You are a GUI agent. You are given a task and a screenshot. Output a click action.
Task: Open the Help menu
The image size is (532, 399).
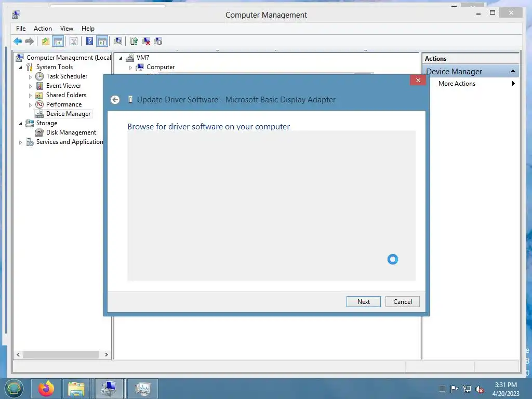pos(88,29)
